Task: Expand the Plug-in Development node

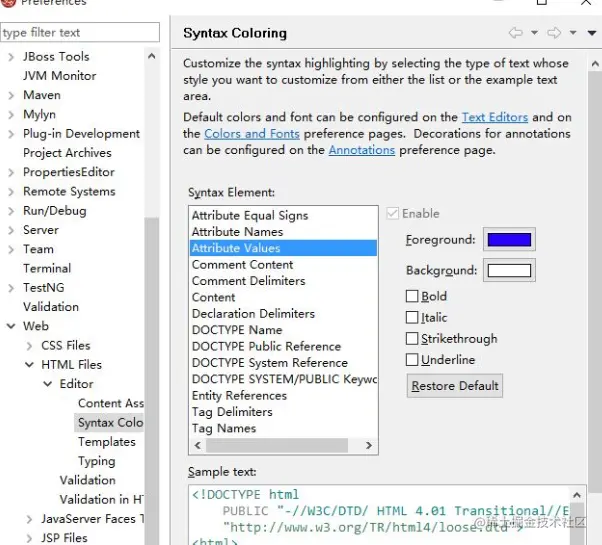Action: 11,134
